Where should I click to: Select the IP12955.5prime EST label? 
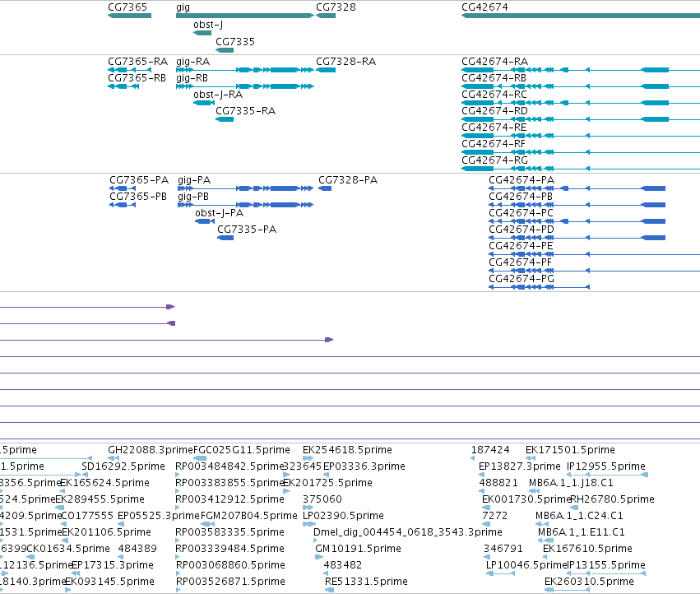coord(605,466)
